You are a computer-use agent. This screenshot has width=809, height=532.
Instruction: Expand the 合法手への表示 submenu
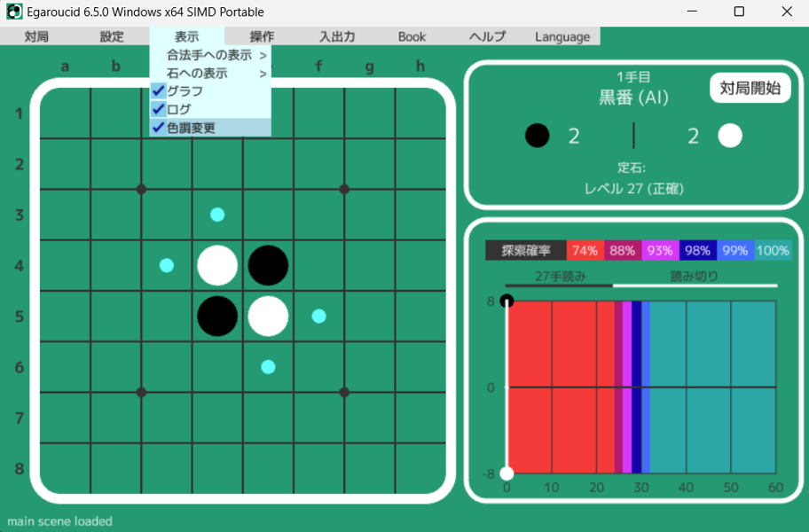point(209,55)
